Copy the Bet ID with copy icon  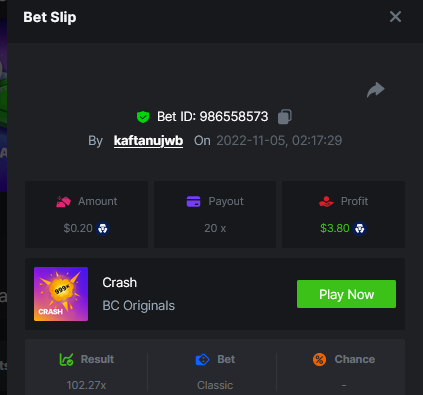pyautogui.click(x=285, y=117)
